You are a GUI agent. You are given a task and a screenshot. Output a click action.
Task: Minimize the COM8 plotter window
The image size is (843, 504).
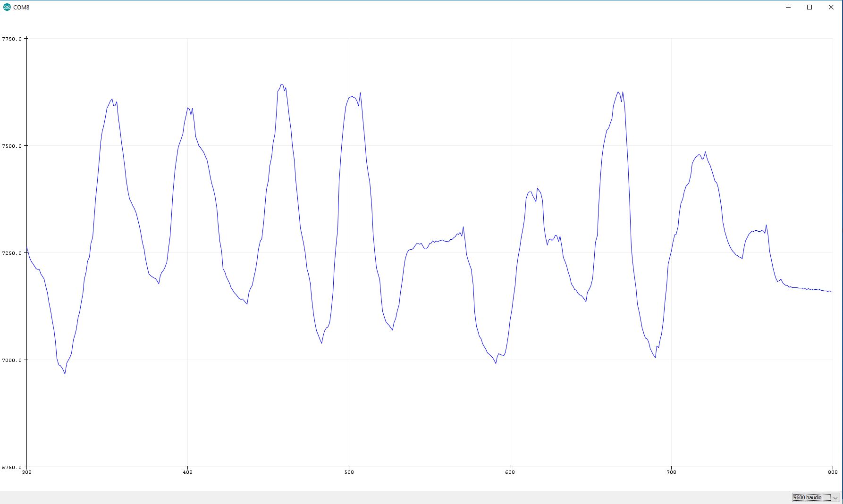coord(788,7)
